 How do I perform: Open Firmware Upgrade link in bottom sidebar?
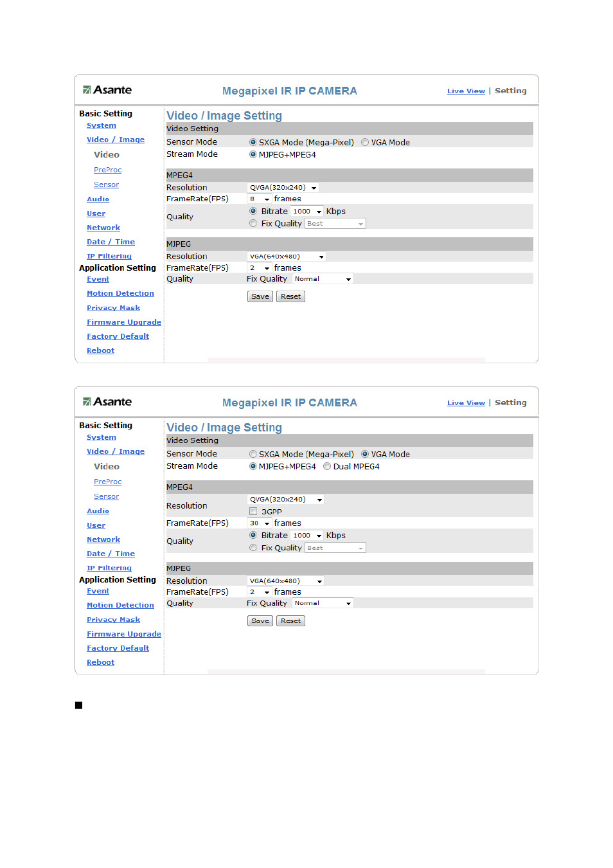124,634
